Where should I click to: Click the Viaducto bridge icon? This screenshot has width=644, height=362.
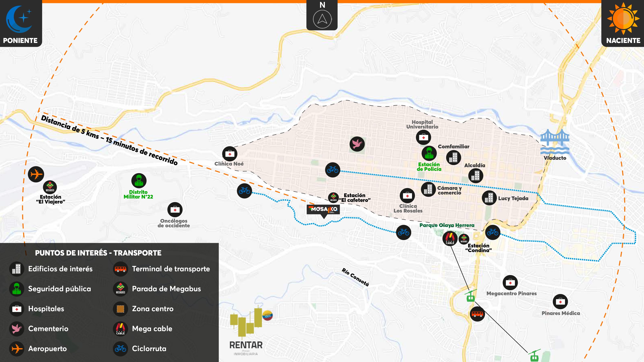(555, 141)
